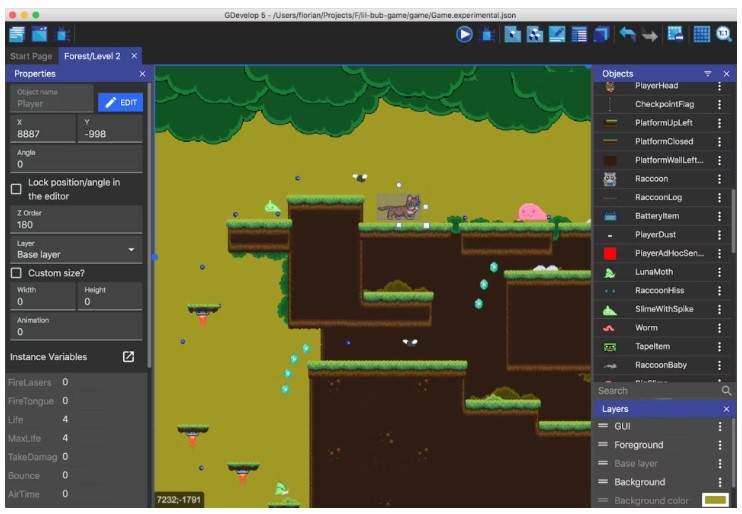
Task: Open options menu for Foreground layer
Action: tap(720, 445)
